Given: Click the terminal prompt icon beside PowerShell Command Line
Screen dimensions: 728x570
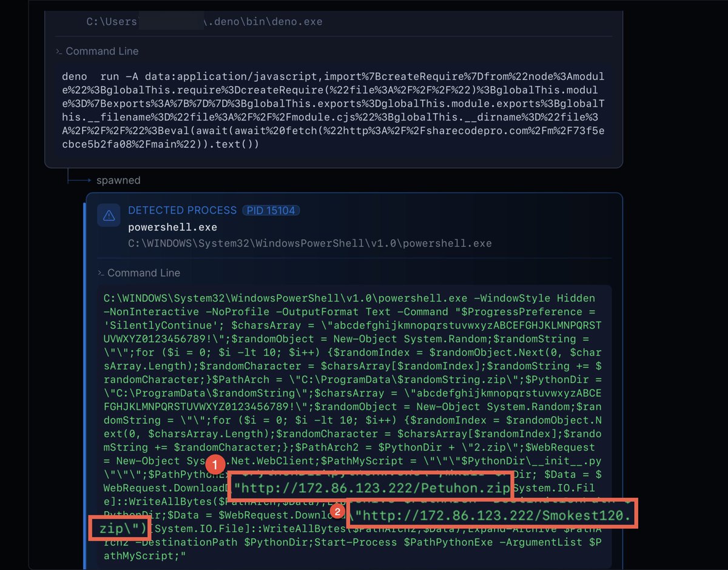Looking at the screenshot, I should 101,273.
